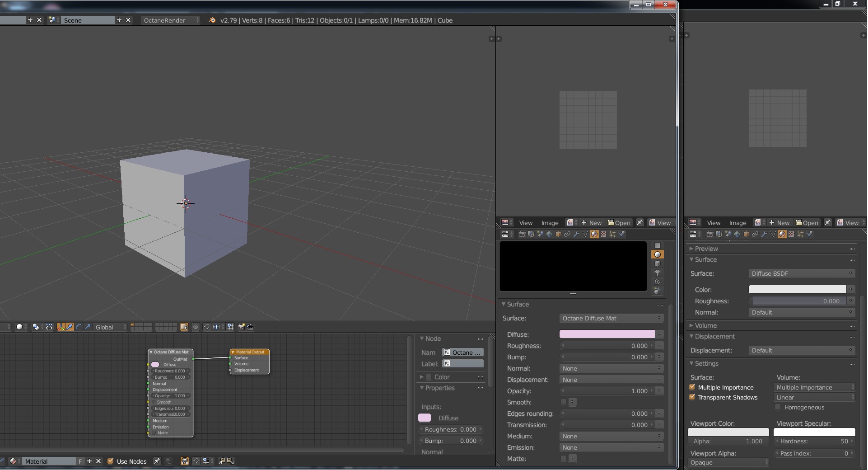
Task: Uncheck Transparent Shadows option
Action: [x=692, y=397]
